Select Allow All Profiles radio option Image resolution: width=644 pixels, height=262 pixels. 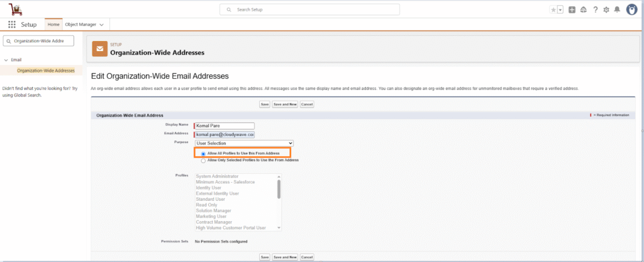coord(203,153)
